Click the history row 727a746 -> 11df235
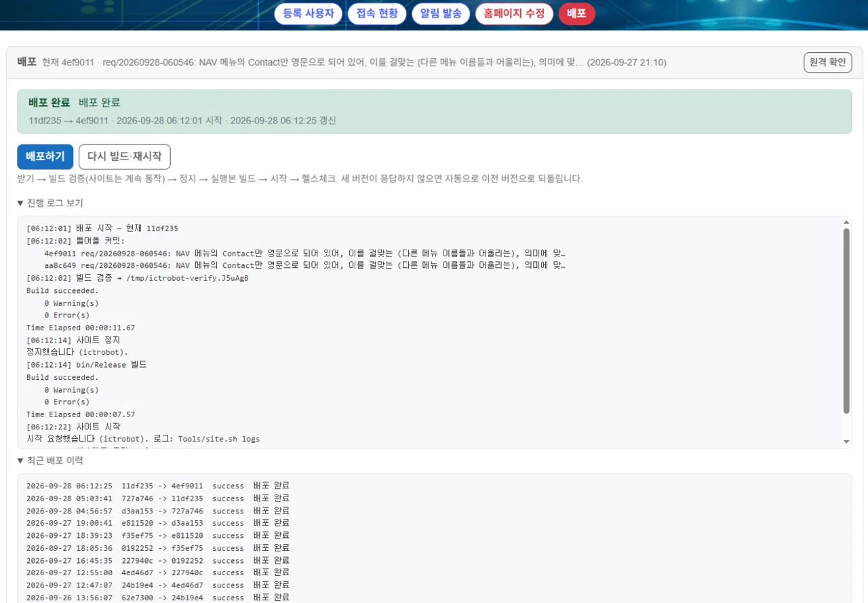The height and width of the screenshot is (603, 868). click(x=158, y=499)
